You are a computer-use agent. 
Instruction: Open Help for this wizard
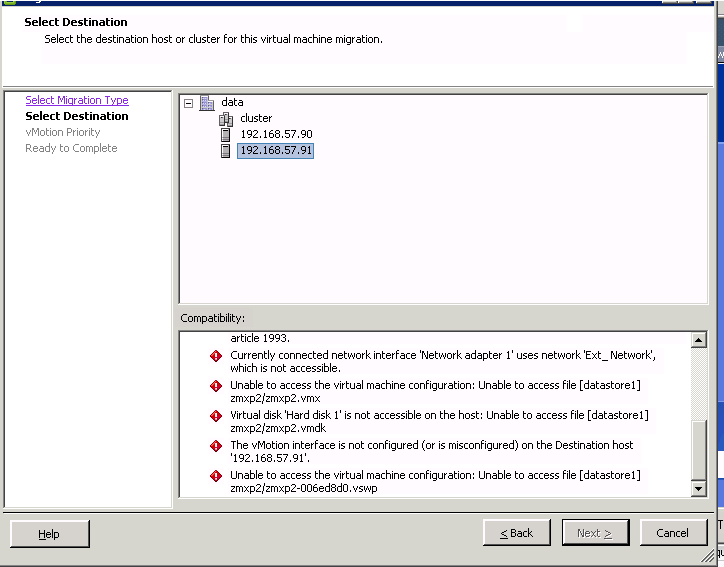point(50,534)
